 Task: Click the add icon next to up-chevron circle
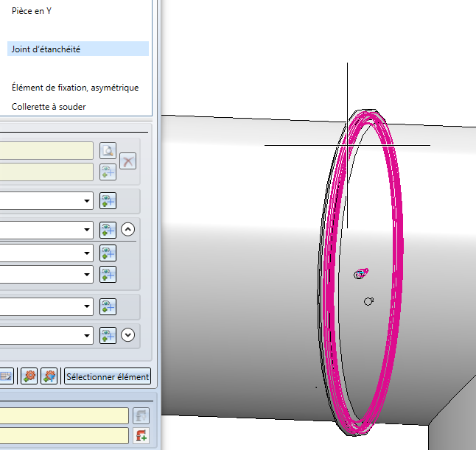point(108,230)
